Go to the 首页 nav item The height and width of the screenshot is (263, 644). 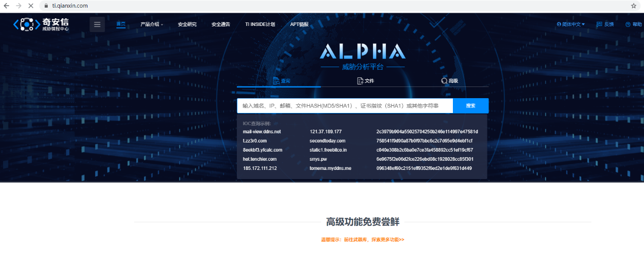click(x=121, y=24)
